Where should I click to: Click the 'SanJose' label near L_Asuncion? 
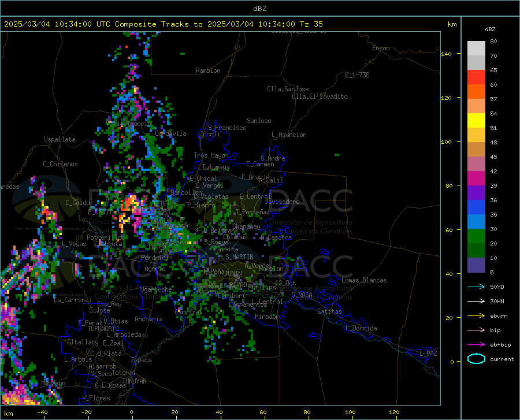click(x=259, y=121)
